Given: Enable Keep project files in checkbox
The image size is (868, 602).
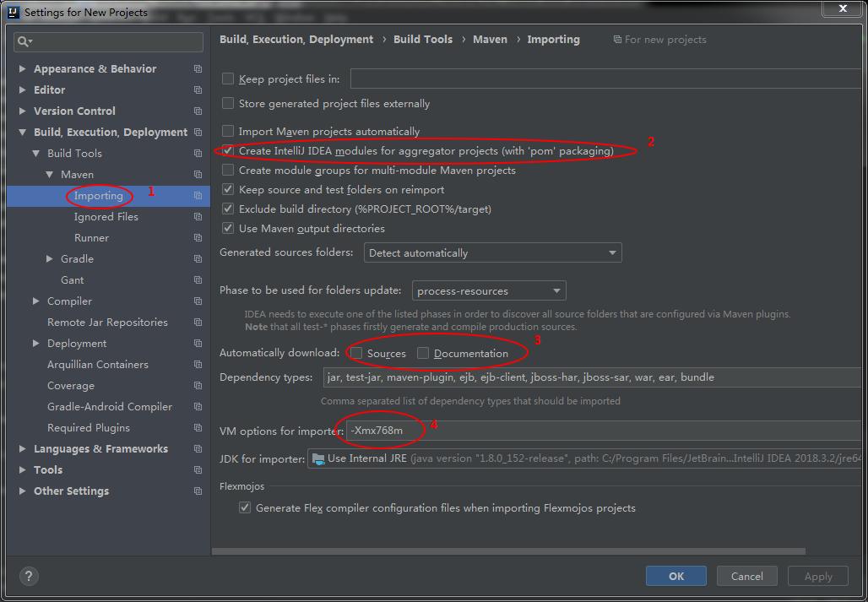Looking at the screenshot, I should [x=227, y=79].
